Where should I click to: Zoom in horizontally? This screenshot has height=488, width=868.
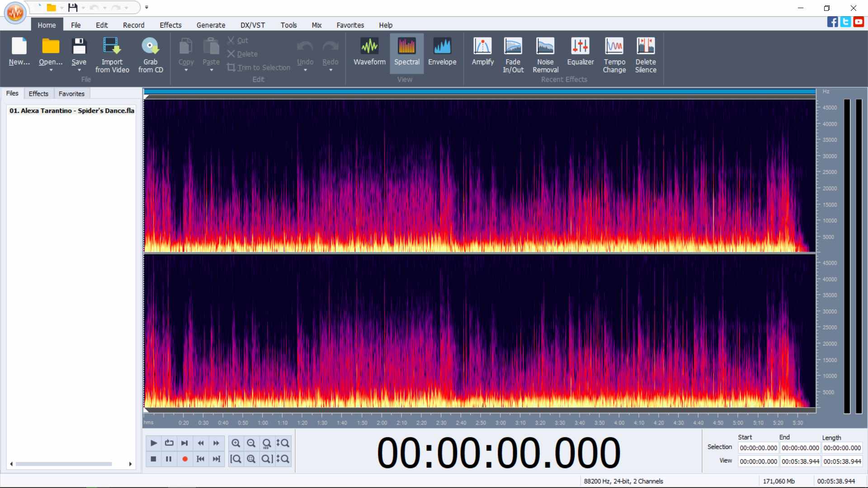point(236,443)
